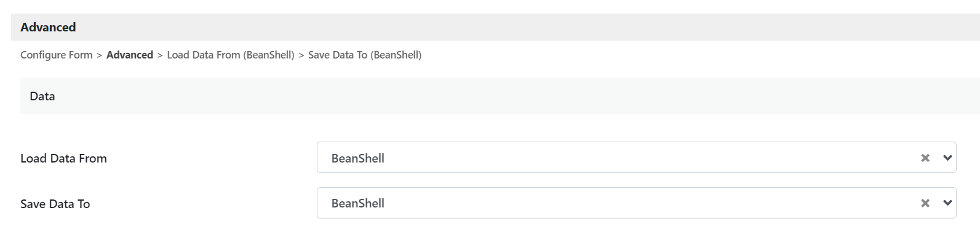The height and width of the screenshot is (237, 980).
Task: Select the Advanced breadcrumb step
Action: [x=130, y=55]
